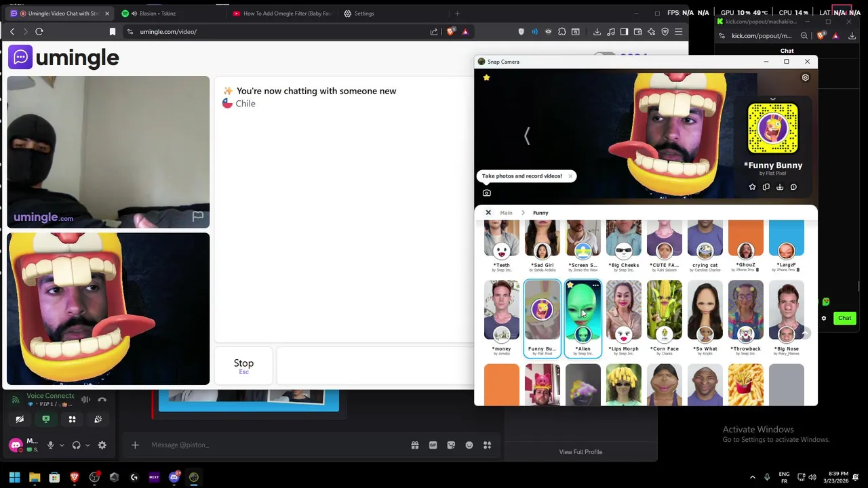Image resolution: width=868 pixels, height=488 pixels.
Task: Click the Umingle chat message field
Action: [x=375, y=365]
